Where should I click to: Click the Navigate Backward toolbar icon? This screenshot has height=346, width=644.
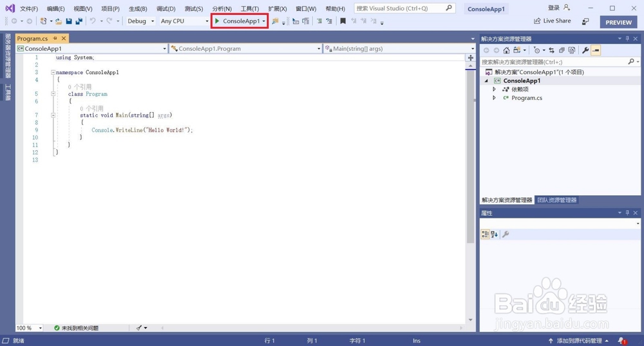14,21
